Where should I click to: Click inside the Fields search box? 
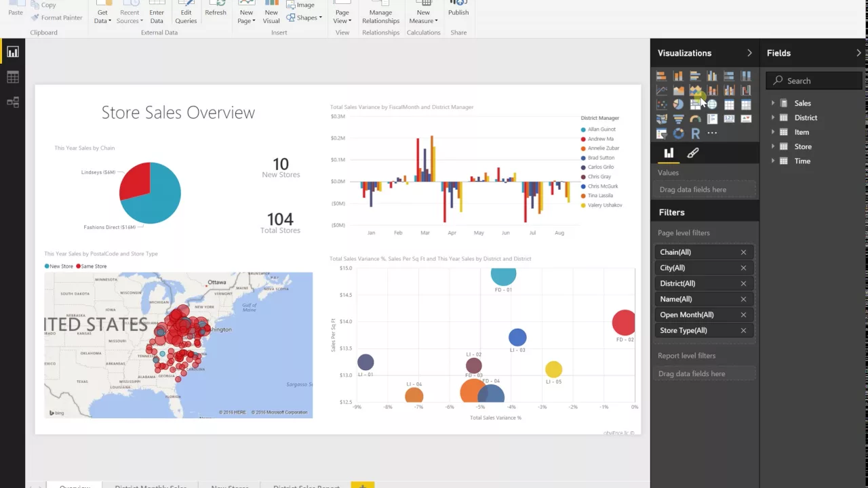coord(814,81)
